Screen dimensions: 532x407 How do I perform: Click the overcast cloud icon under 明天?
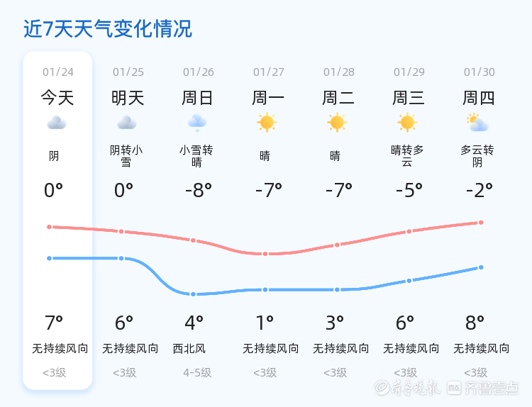point(127,123)
